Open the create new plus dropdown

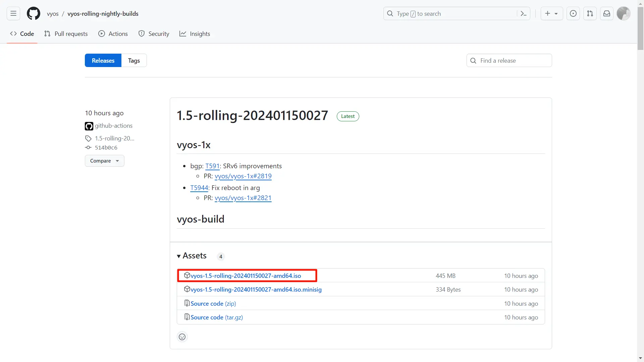point(551,14)
